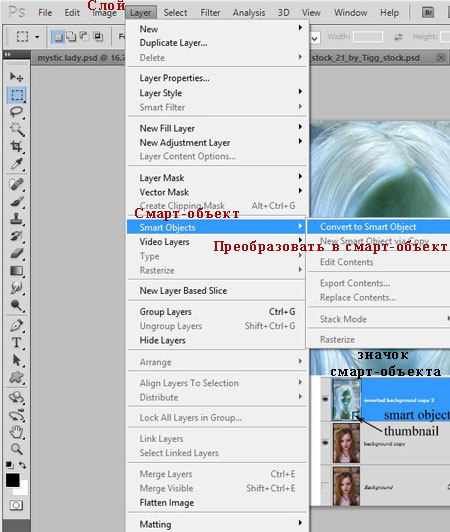Select the Hand tool
This screenshot has height=532, width=450.
tap(16, 432)
